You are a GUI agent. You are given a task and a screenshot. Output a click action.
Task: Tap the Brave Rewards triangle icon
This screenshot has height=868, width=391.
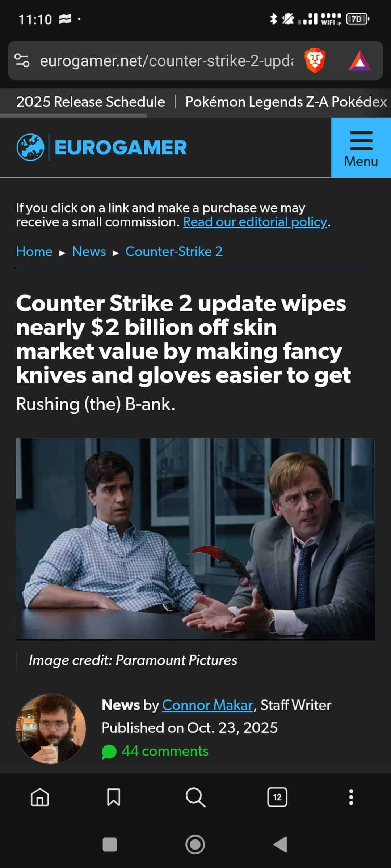360,61
